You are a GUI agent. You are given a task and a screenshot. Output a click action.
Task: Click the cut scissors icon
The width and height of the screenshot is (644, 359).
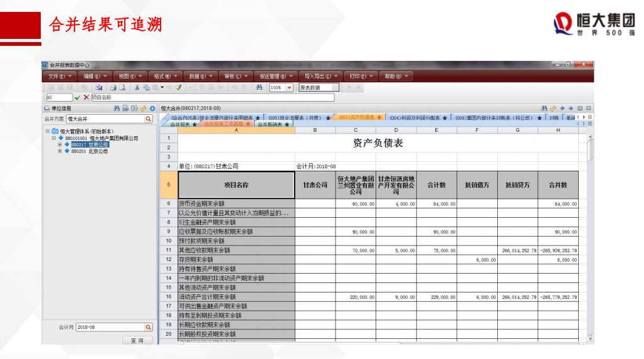[137, 88]
